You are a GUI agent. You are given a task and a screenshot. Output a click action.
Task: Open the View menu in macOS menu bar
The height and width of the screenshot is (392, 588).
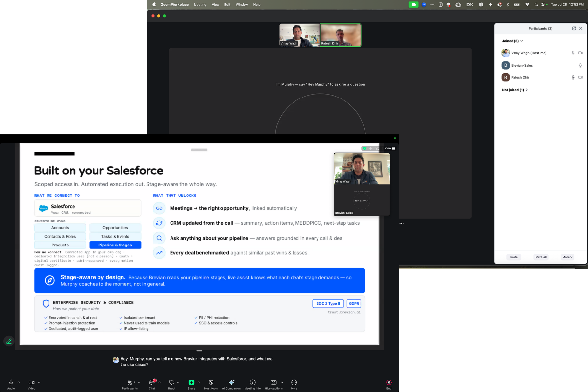coord(215,4)
